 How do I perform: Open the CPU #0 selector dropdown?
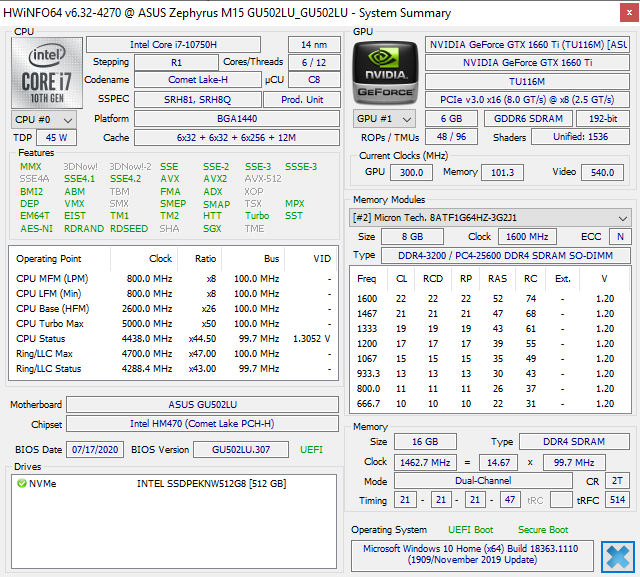pos(44,120)
